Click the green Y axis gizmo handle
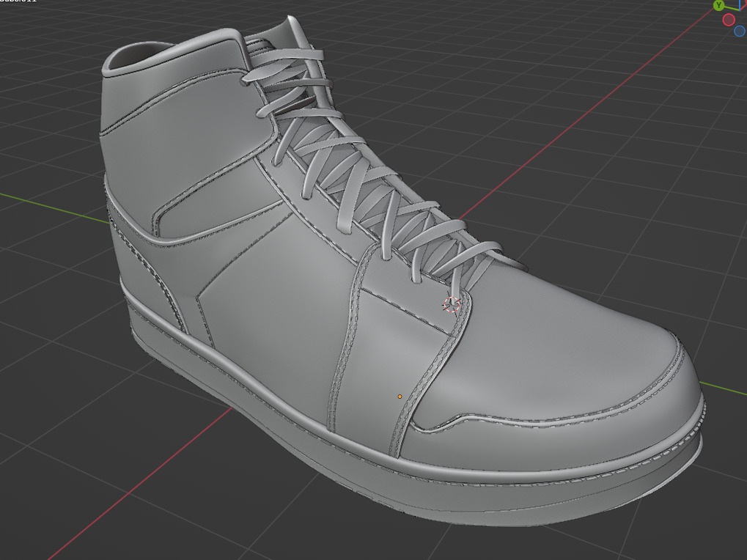Screen dimensions: 747x560 click(x=718, y=5)
